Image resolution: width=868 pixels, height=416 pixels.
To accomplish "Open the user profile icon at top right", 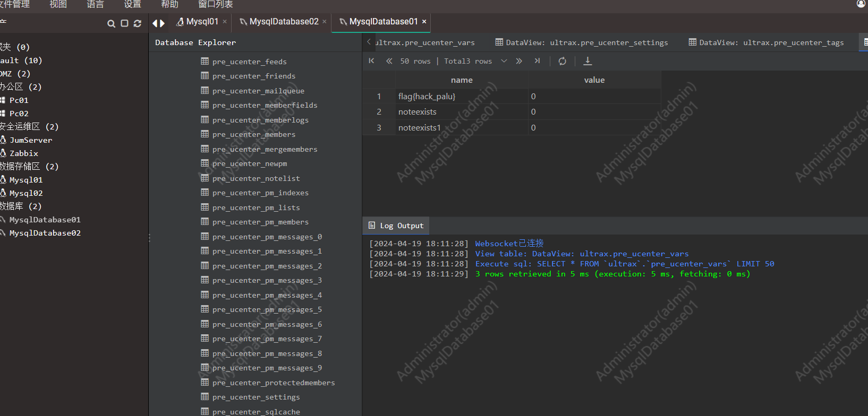I will pyautogui.click(x=861, y=4).
